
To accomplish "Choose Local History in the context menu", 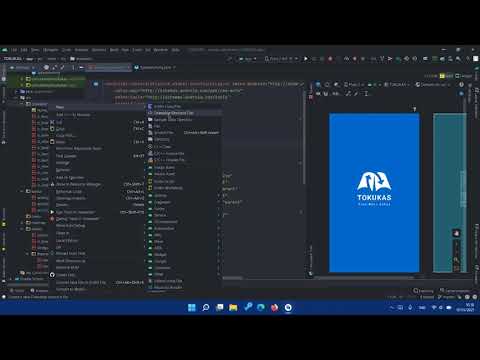I will pyautogui.click(x=97, y=240).
